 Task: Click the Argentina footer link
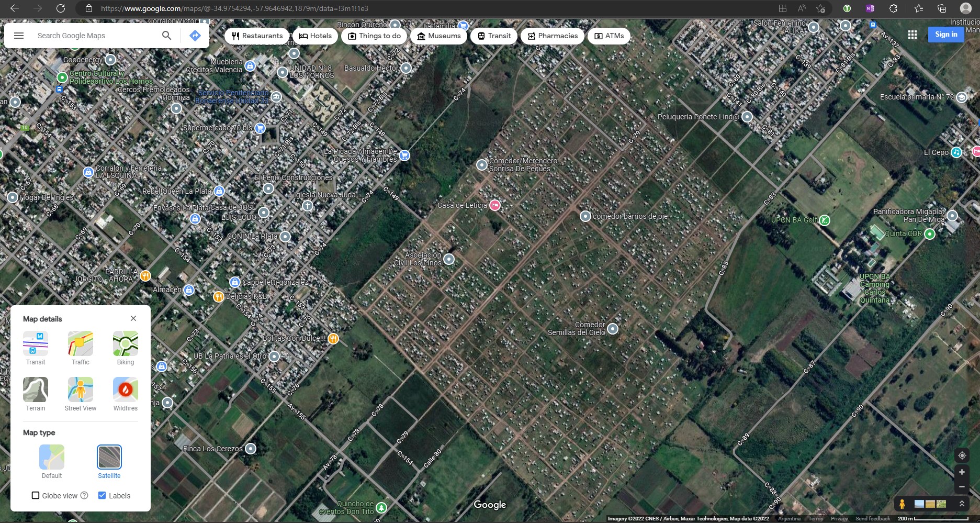click(789, 518)
